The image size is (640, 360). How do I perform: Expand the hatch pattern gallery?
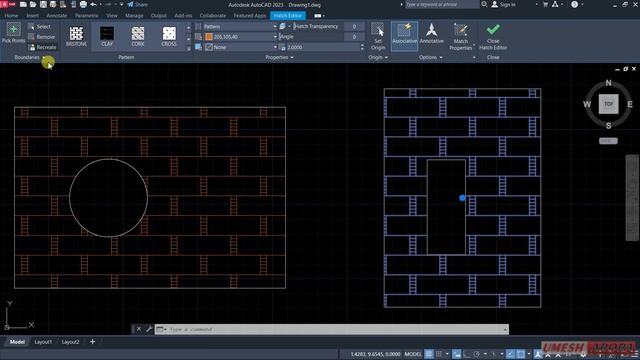pos(188,48)
